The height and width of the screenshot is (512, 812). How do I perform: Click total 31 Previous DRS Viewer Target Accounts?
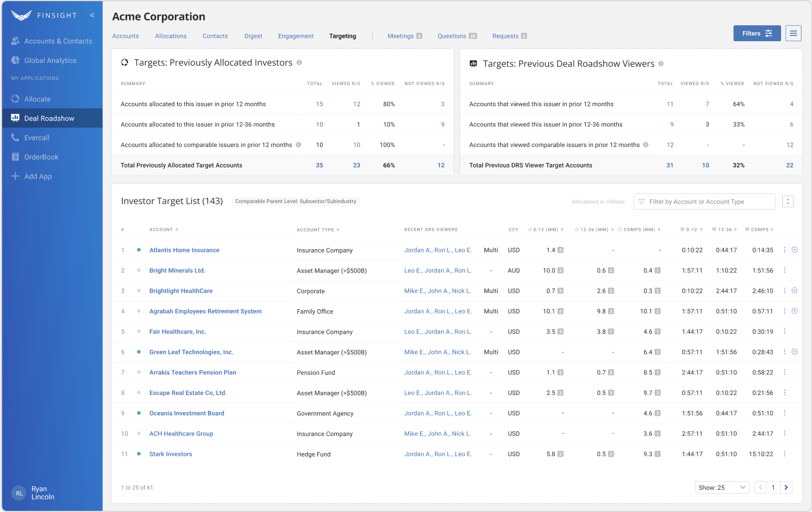[x=670, y=165]
